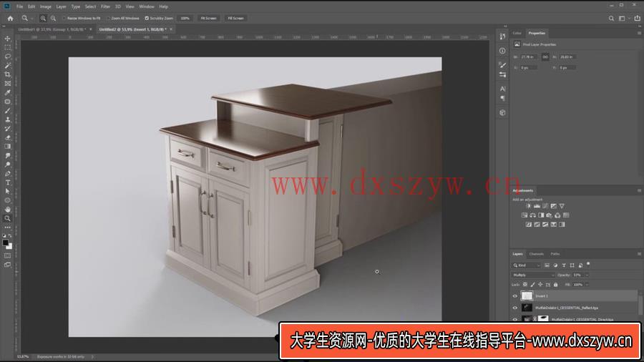Open the File menu
Screen dimensions: 644x362
[x=20, y=6]
